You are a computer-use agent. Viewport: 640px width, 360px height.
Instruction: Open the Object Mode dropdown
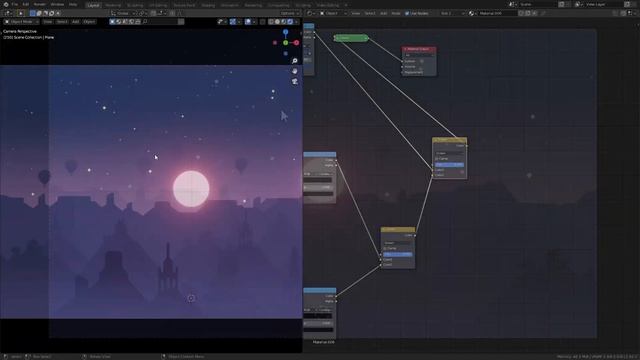tap(21, 22)
